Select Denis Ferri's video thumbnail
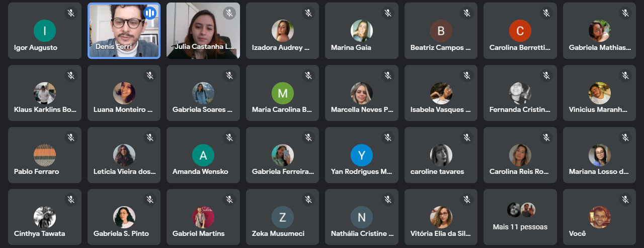644x248 pixels. pyautogui.click(x=124, y=31)
